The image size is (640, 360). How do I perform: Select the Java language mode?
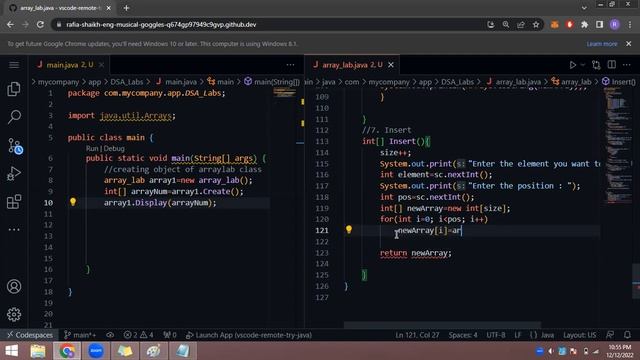pyautogui.click(x=542, y=335)
